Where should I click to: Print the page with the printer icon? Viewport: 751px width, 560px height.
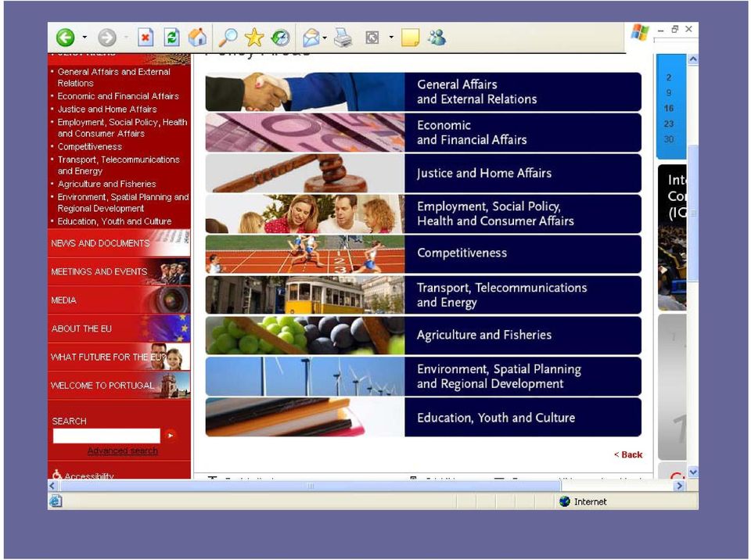click(343, 38)
